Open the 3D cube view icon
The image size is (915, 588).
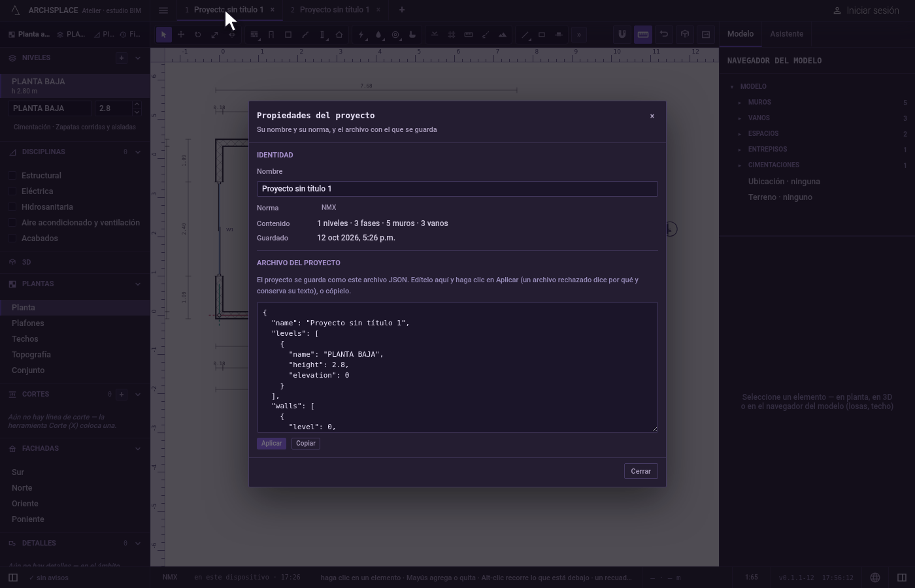tap(685, 35)
